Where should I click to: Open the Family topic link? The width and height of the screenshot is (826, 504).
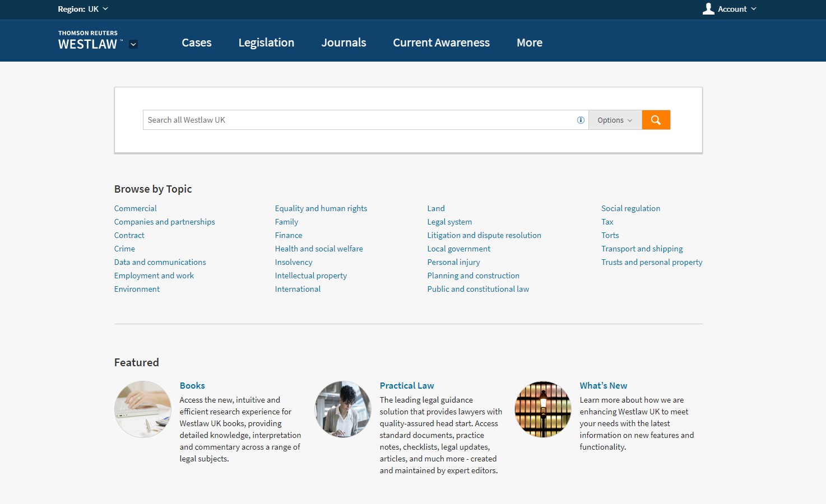286,222
